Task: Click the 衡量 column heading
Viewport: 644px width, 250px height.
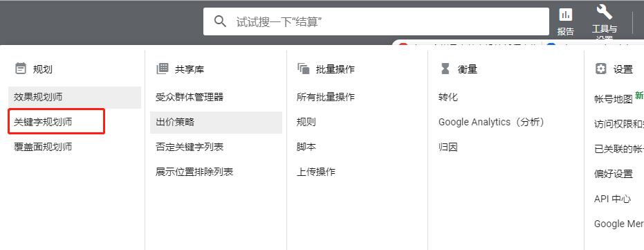Action: [x=468, y=69]
